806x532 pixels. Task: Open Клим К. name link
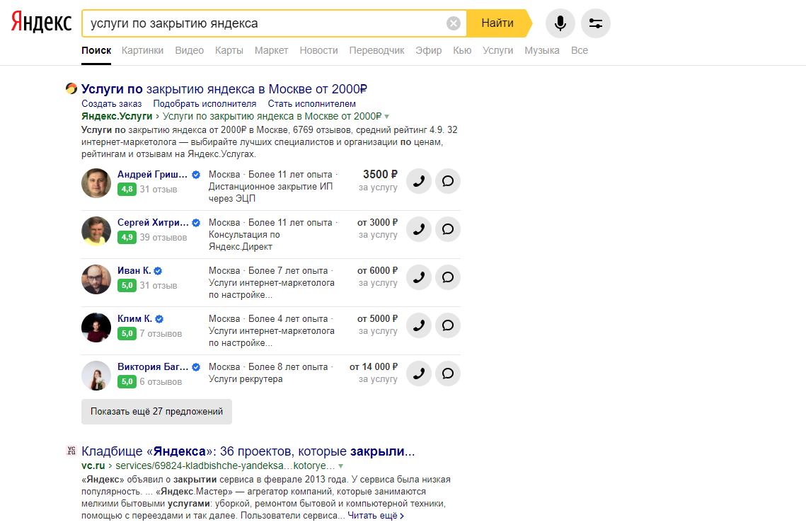(x=134, y=318)
